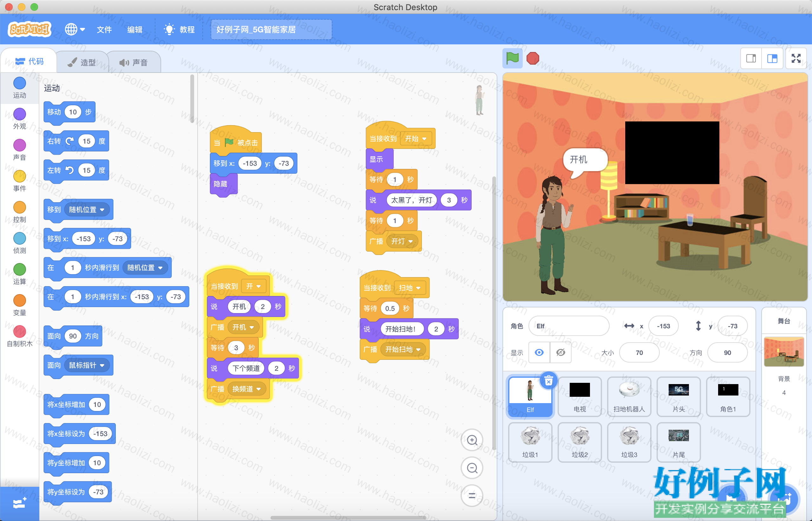Select the 运动 motion category circle
This screenshot has width=812, height=521.
point(20,83)
